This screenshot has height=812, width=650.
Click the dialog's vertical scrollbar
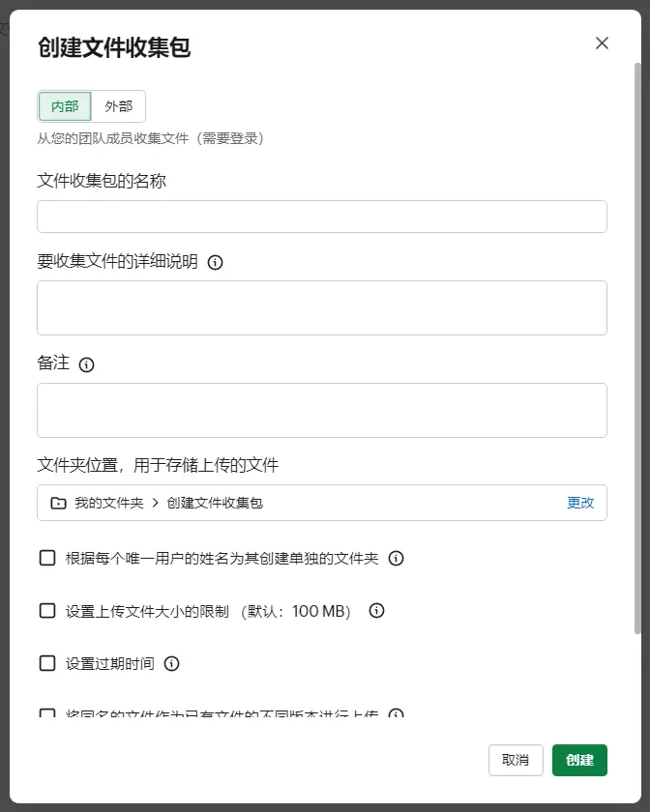point(636,338)
